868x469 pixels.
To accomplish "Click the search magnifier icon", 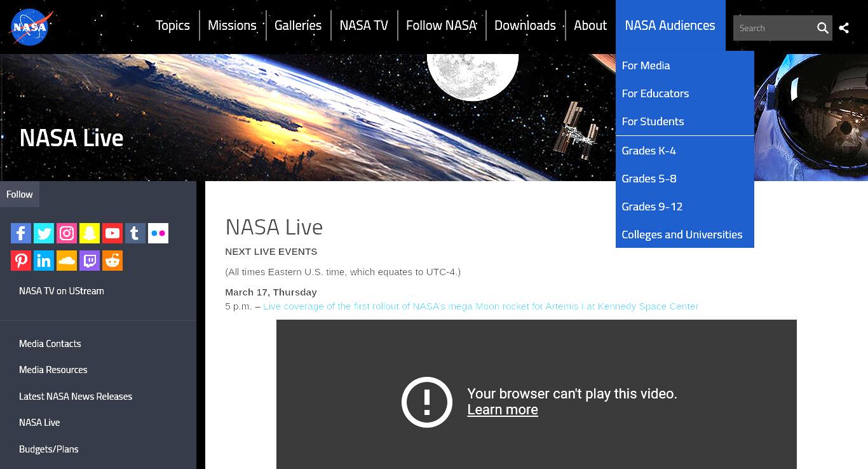I will (x=822, y=28).
